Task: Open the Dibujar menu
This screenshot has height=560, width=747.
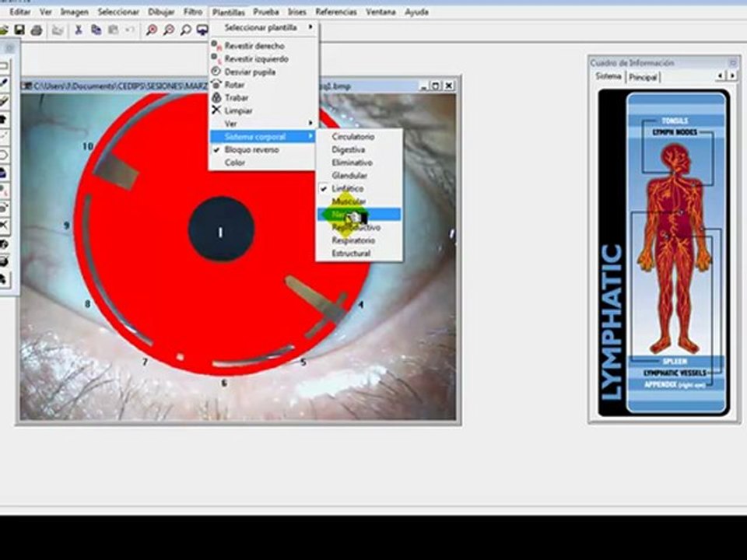Action: click(161, 12)
